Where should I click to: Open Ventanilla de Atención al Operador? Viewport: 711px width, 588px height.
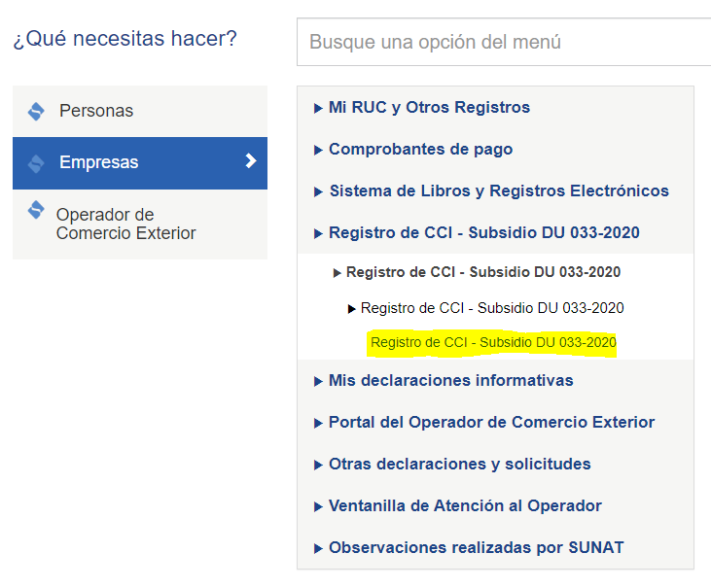465,505
